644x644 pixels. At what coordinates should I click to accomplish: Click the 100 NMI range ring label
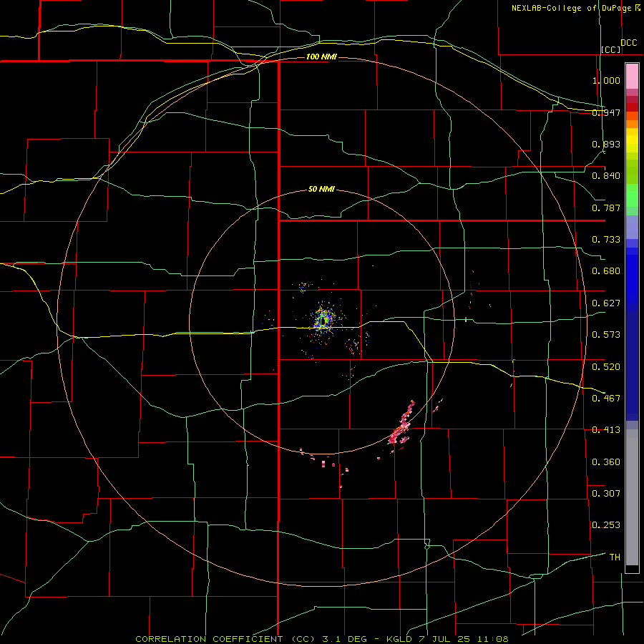(321, 57)
